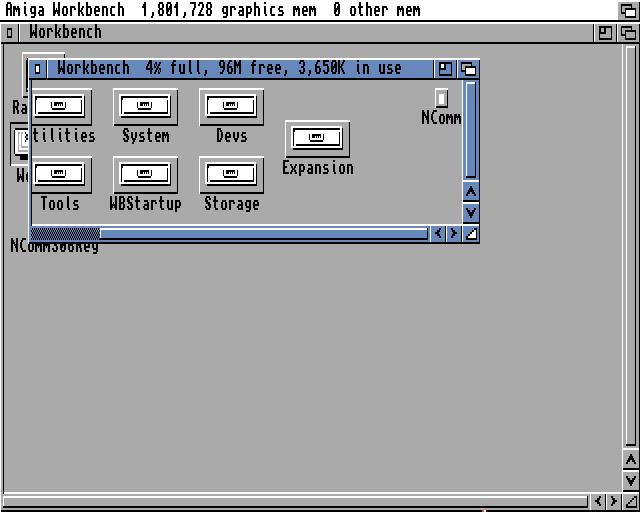Click drawer's horizontal scroll right arrow
The height and width of the screenshot is (512, 640).
pyautogui.click(x=453, y=234)
